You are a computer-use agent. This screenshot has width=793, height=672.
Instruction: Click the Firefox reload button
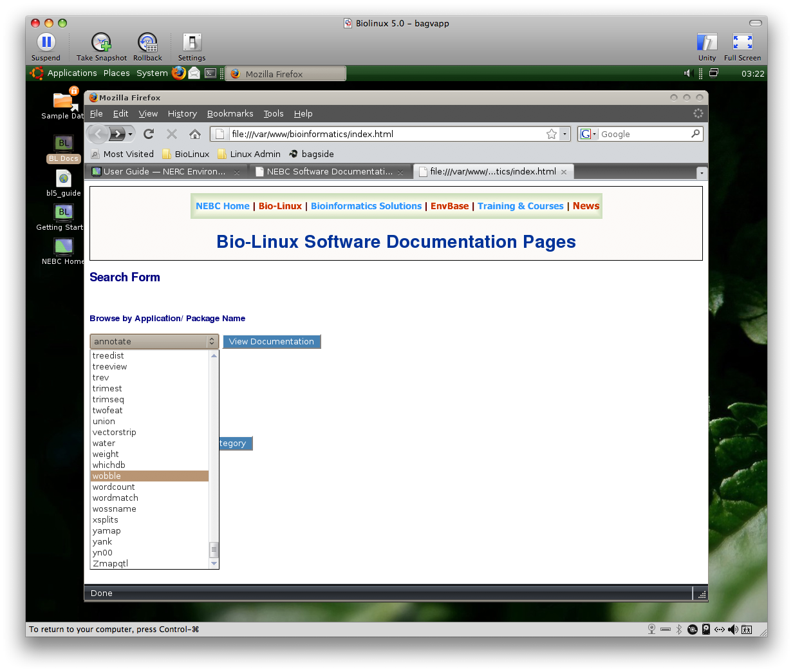pos(149,134)
